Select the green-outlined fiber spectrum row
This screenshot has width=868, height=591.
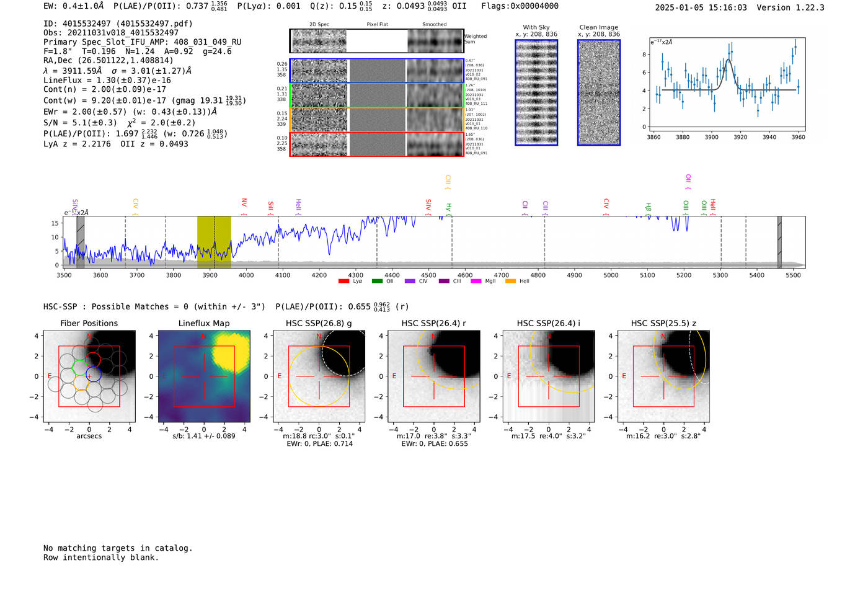coord(376,96)
